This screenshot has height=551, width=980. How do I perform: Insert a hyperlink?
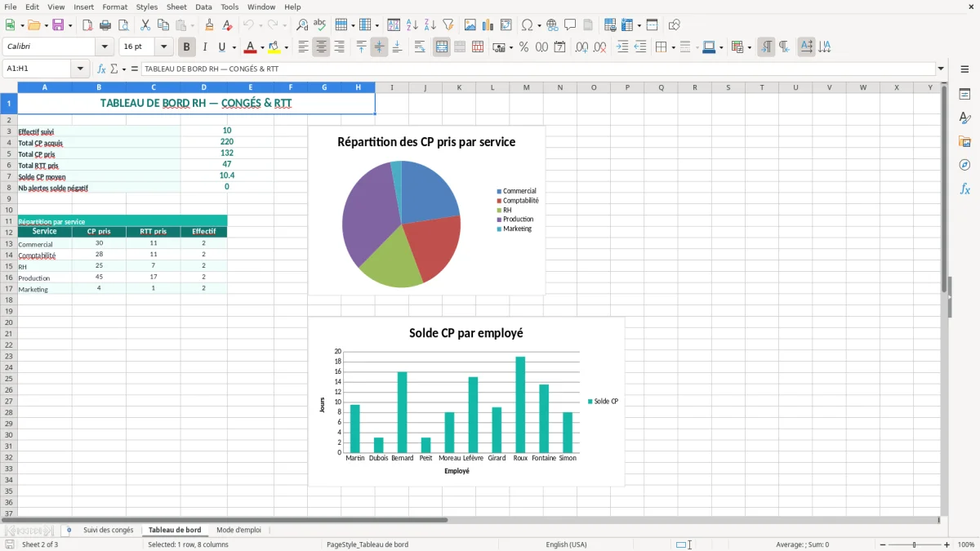click(x=552, y=25)
